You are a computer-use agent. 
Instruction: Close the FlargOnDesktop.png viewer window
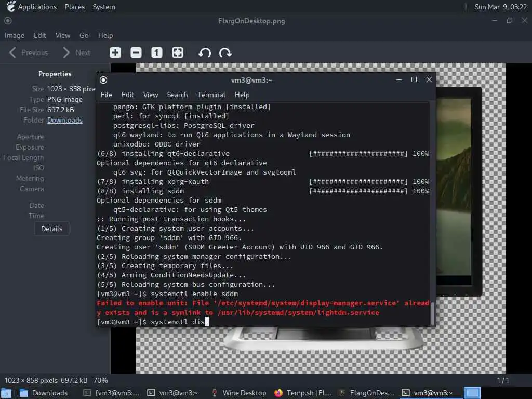click(x=525, y=20)
